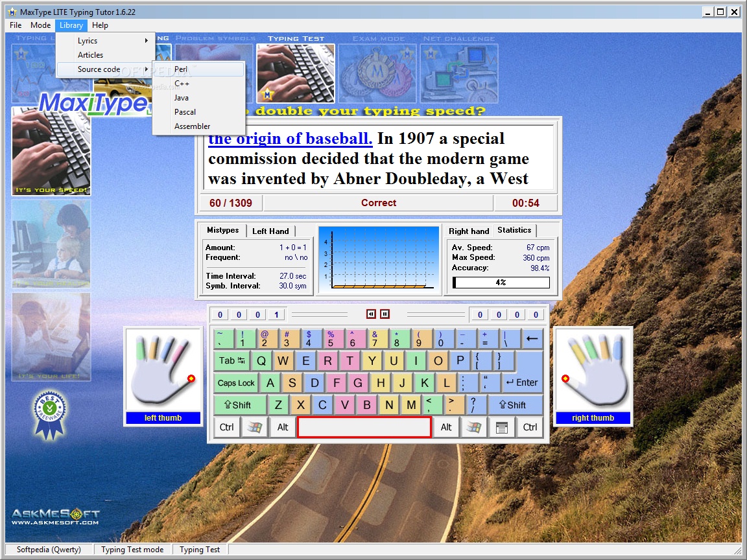Choose Pascal source code
747x560 pixels.
(x=198, y=112)
